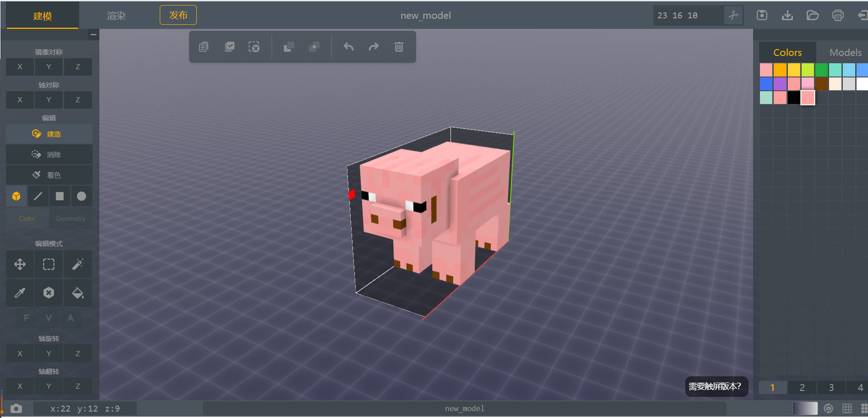Viewport: 868px width, 418px height.
Task: Toggle 镜像对称 X mirror symmetry
Action: click(x=20, y=67)
